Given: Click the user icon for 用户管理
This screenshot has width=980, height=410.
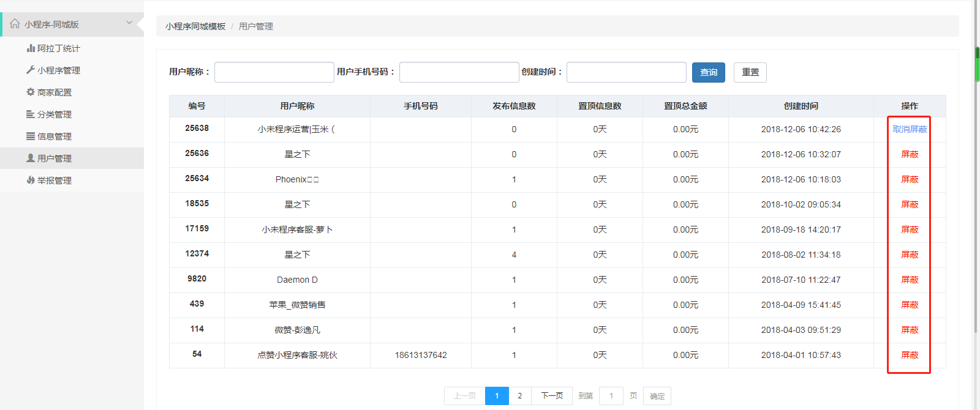Looking at the screenshot, I should click(31, 158).
